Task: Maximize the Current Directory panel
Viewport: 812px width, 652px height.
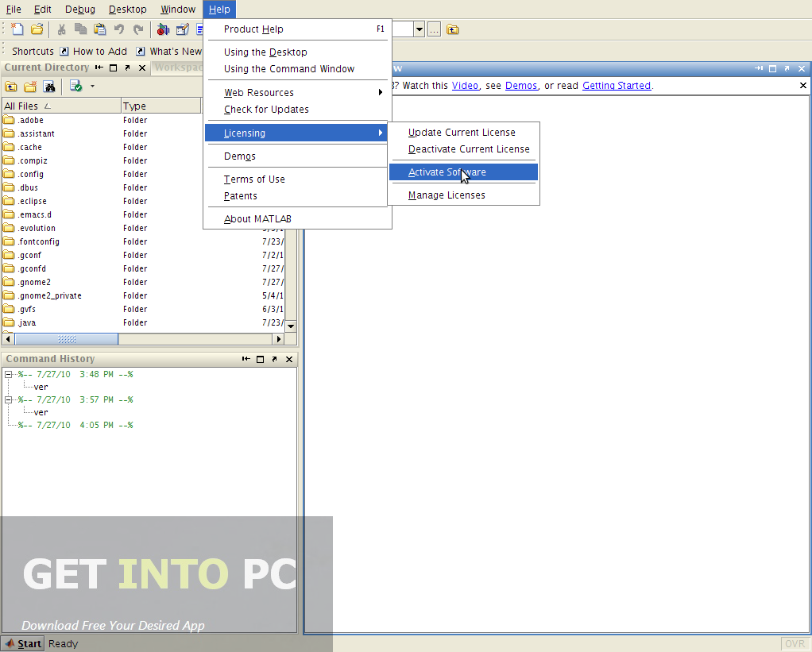Action: click(x=114, y=68)
